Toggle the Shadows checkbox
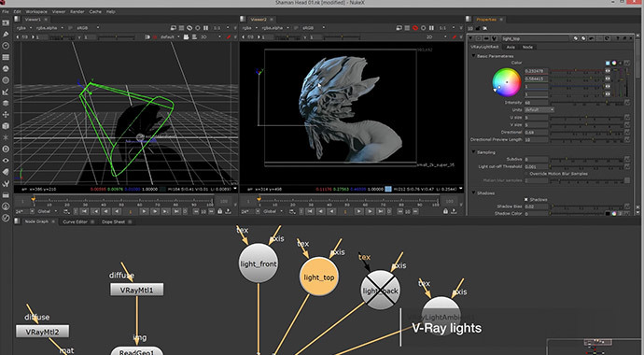Viewport: 644px width, 355px height. pyautogui.click(x=525, y=200)
